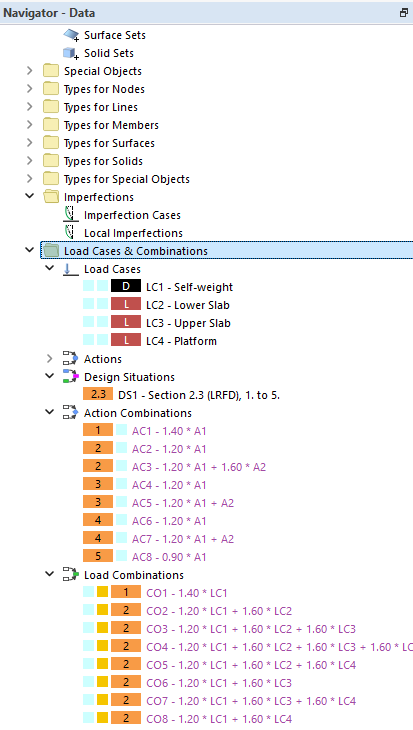Select the CO3 load combination row
Image resolution: width=413 pixels, height=730 pixels.
point(251,629)
